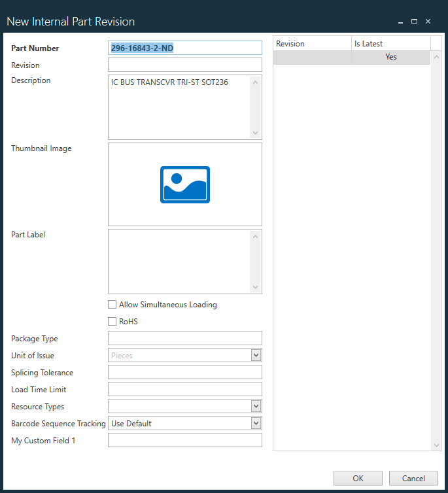Open the Unit of Issue dropdown

click(x=256, y=355)
